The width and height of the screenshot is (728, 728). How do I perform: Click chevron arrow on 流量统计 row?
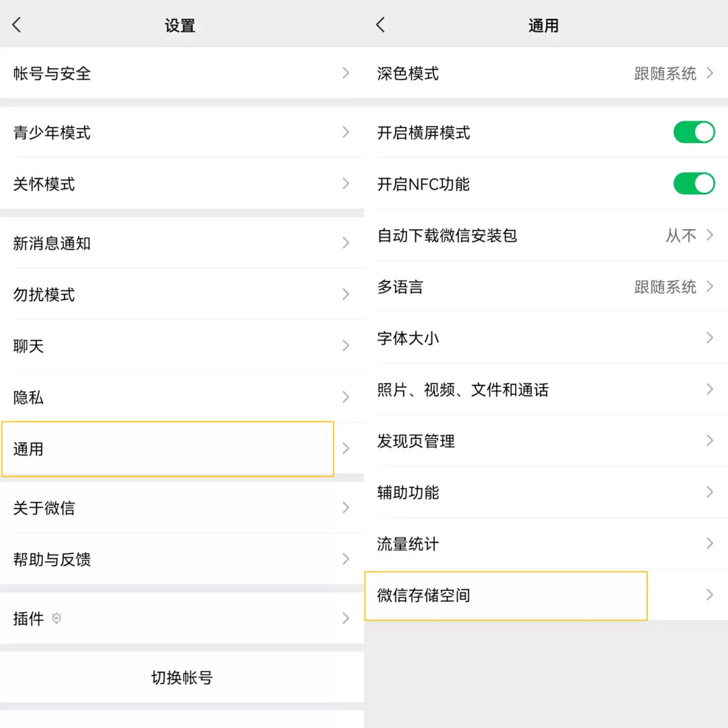pos(709,543)
